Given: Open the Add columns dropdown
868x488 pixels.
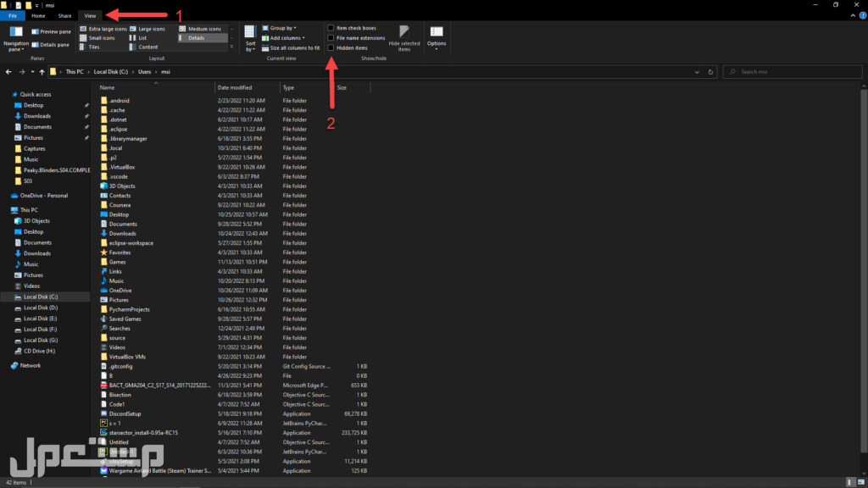Looking at the screenshot, I should (x=283, y=38).
